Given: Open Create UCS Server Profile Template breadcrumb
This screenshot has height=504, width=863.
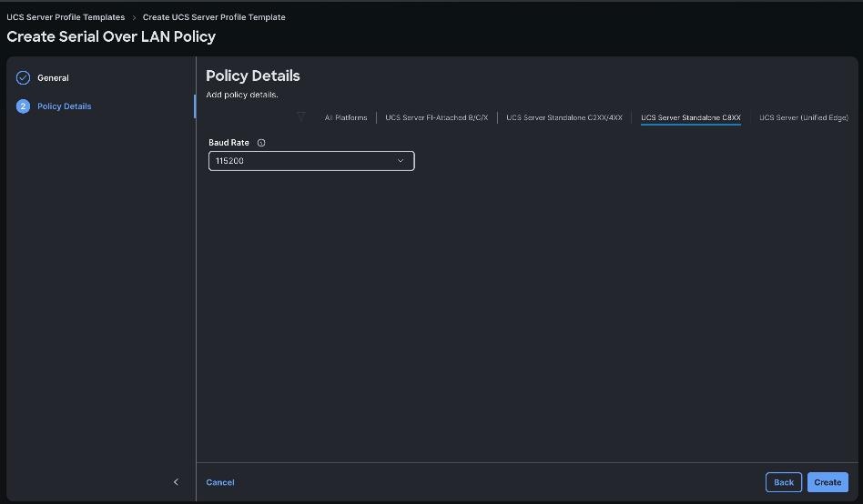Looking at the screenshot, I should pos(214,17).
